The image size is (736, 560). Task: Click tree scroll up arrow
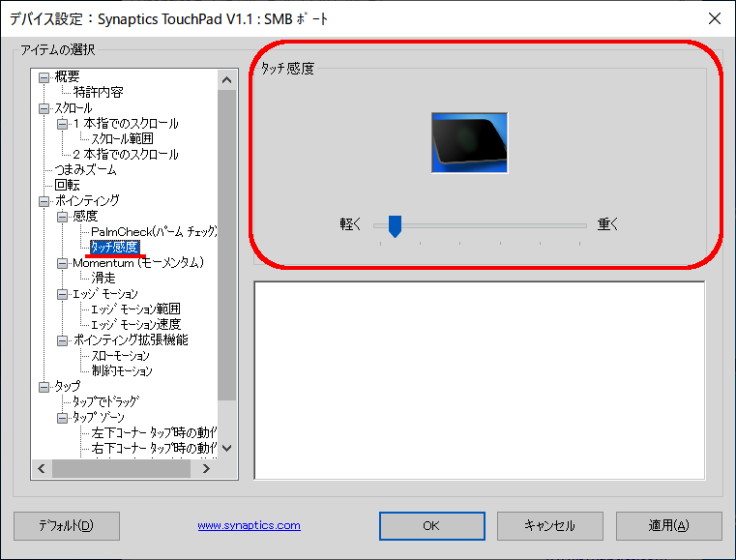pos(226,80)
